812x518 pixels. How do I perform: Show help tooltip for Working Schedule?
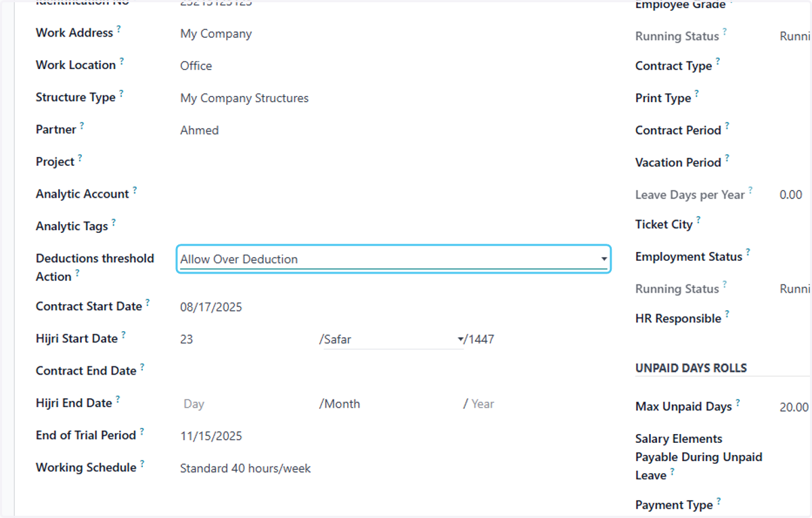point(142,464)
